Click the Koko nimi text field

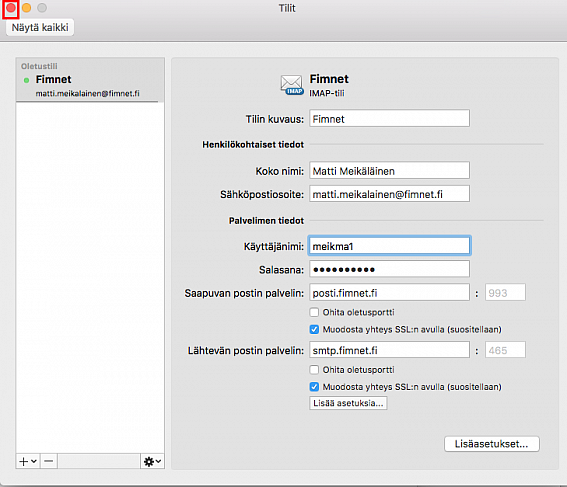(389, 171)
